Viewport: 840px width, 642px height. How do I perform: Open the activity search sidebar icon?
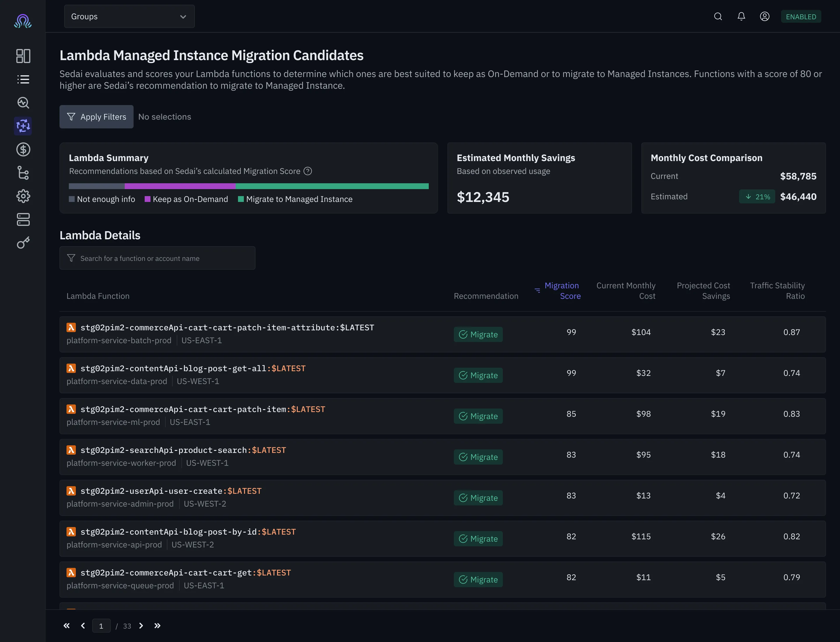coord(23,102)
